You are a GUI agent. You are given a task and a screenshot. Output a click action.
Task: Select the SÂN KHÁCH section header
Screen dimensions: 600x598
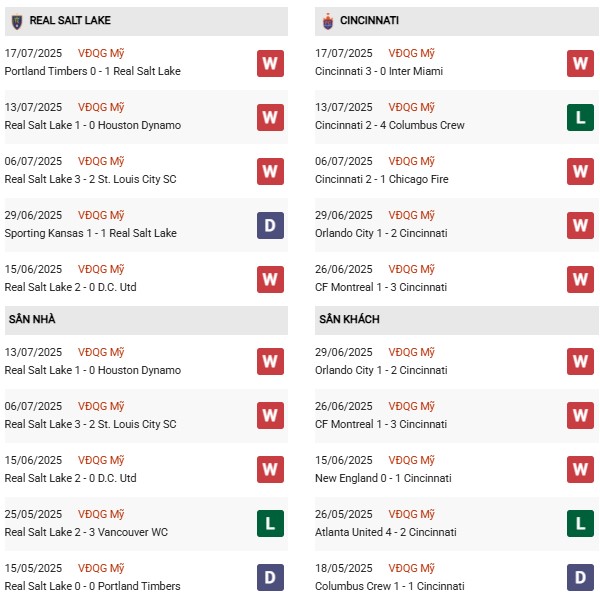[x=349, y=319]
